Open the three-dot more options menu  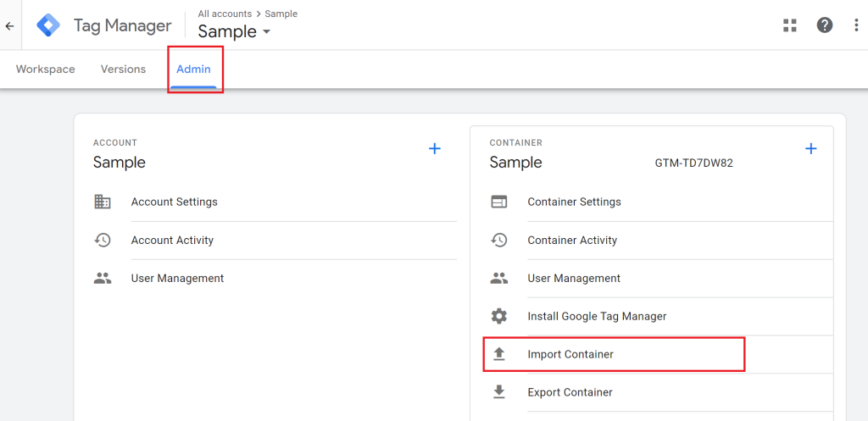click(x=856, y=25)
